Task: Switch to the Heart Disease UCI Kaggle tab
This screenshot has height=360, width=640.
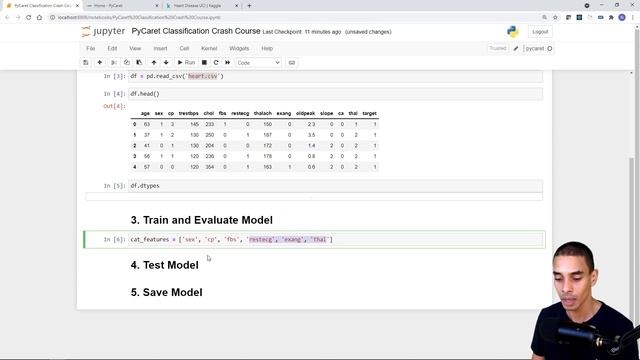Action: [202, 6]
